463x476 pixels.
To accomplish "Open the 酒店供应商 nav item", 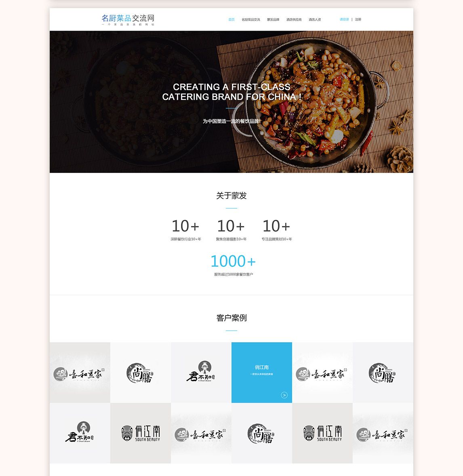I will coord(294,19).
